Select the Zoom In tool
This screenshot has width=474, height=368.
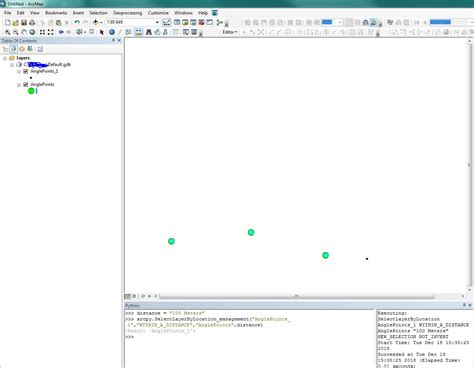pyautogui.click(x=7, y=32)
